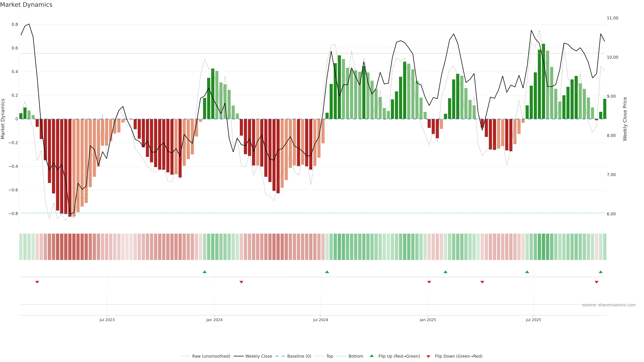Click the Jul 2024 x-axis label
Image resolution: width=644 pixels, height=362 pixels.
click(x=320, y=320)
